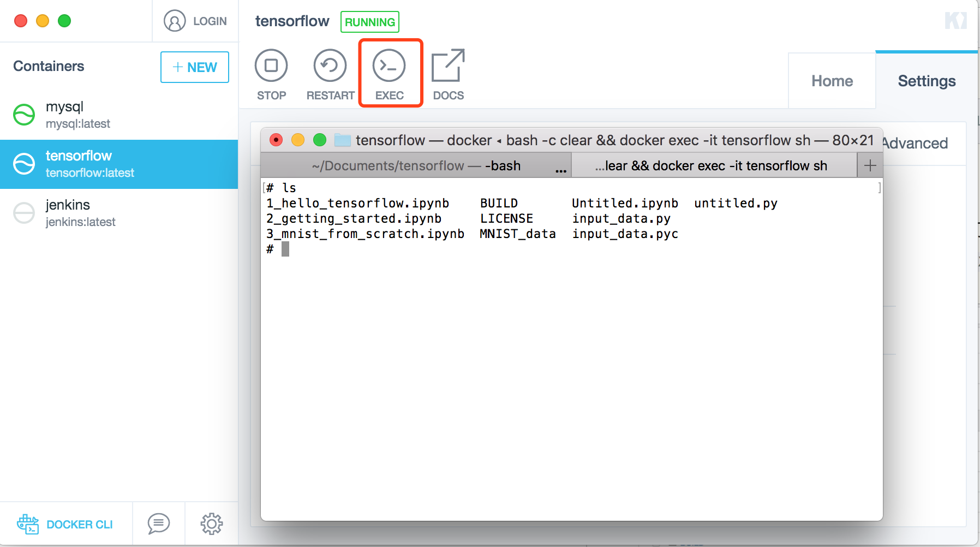Click BUILD in terminal listing

pos(499,203)
